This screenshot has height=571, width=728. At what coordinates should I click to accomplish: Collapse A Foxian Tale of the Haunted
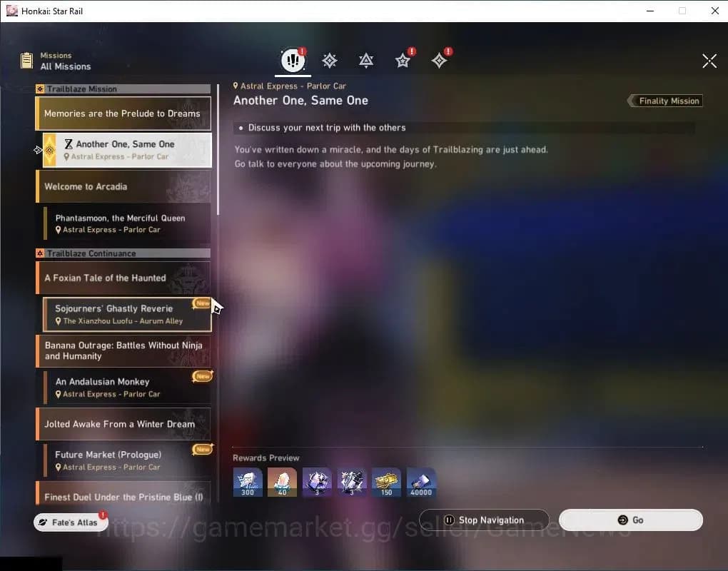pyautogui.click(x=123, y=278)
